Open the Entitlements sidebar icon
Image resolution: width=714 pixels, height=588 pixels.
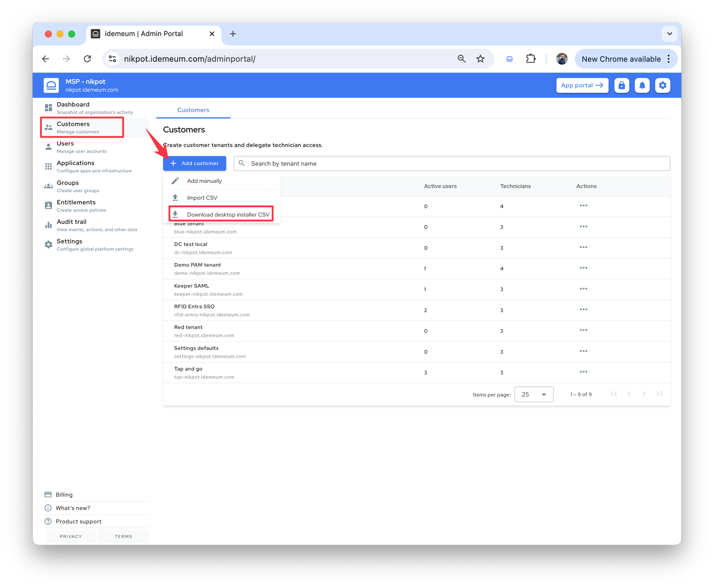48,205
